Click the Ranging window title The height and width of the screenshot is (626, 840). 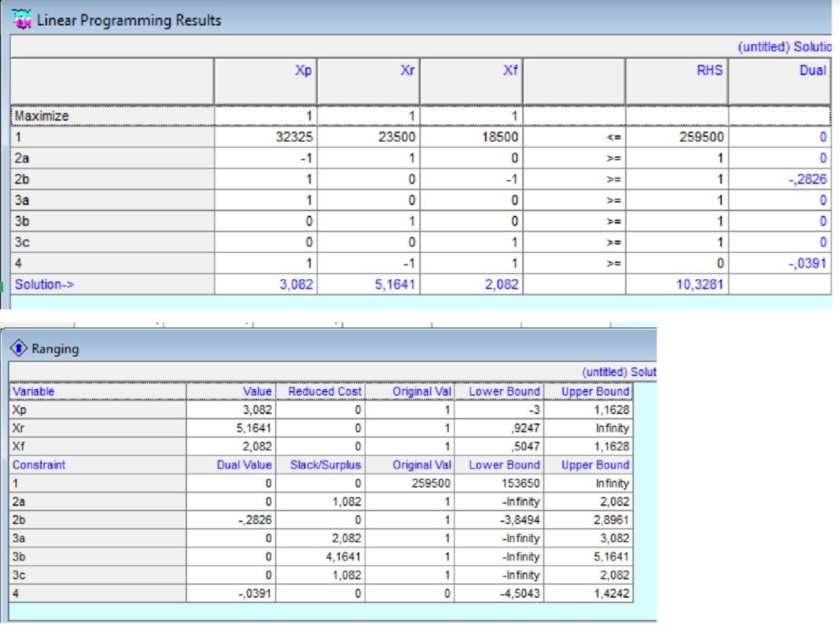tap(55, 349)
